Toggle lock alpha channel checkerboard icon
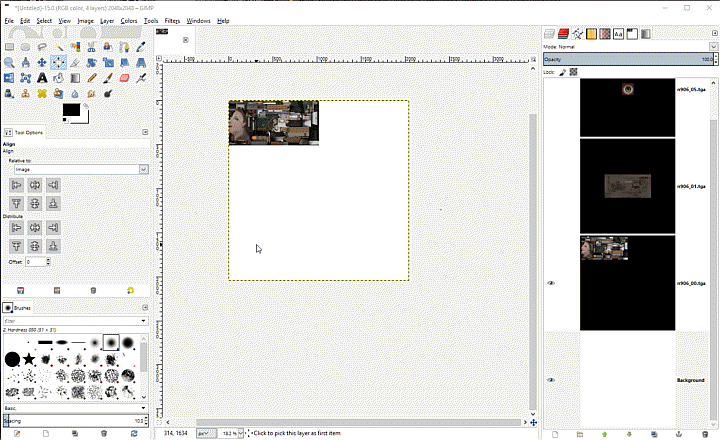The image size is (720, 440). click(574, 72)
